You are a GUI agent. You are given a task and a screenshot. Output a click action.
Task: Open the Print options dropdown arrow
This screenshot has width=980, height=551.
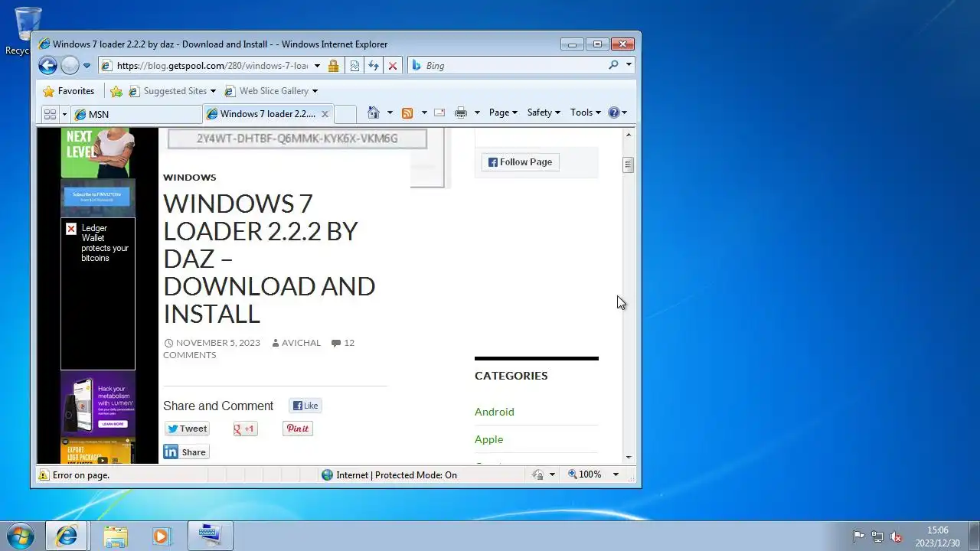coord(477,112)
